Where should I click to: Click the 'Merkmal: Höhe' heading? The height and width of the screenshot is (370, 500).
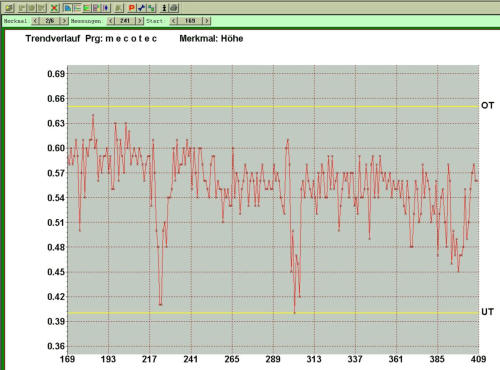point(211,38)
